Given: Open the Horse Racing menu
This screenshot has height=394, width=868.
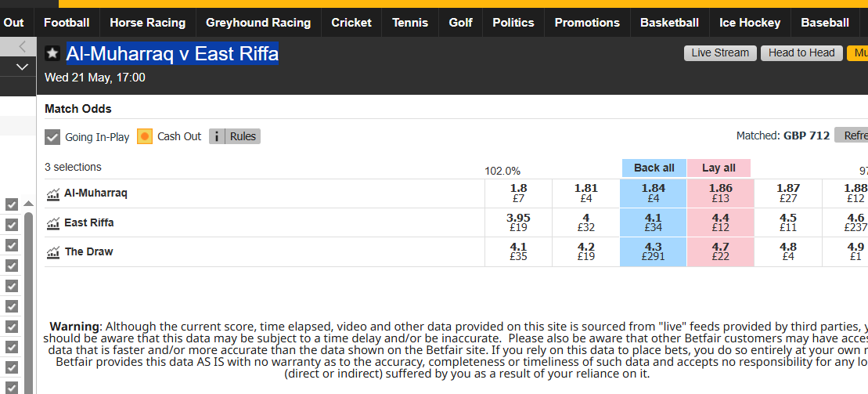Looking at the screenshot, I should click(147, 23).
